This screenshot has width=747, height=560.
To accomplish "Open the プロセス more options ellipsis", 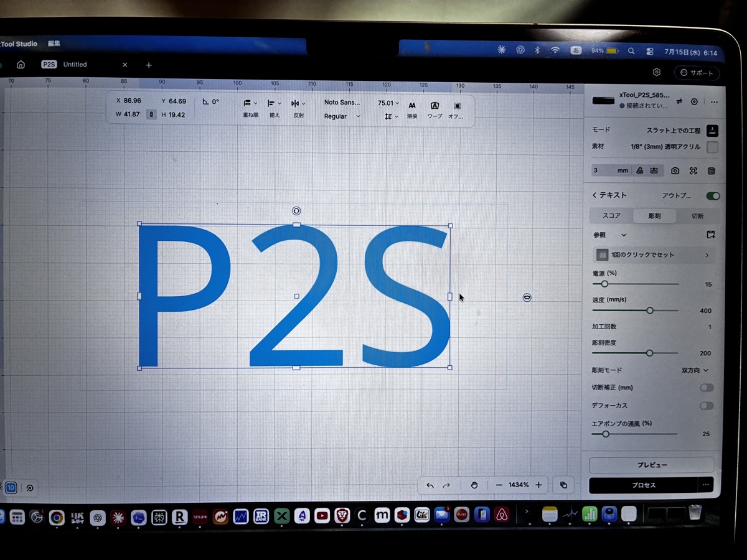I will [706, 485].
